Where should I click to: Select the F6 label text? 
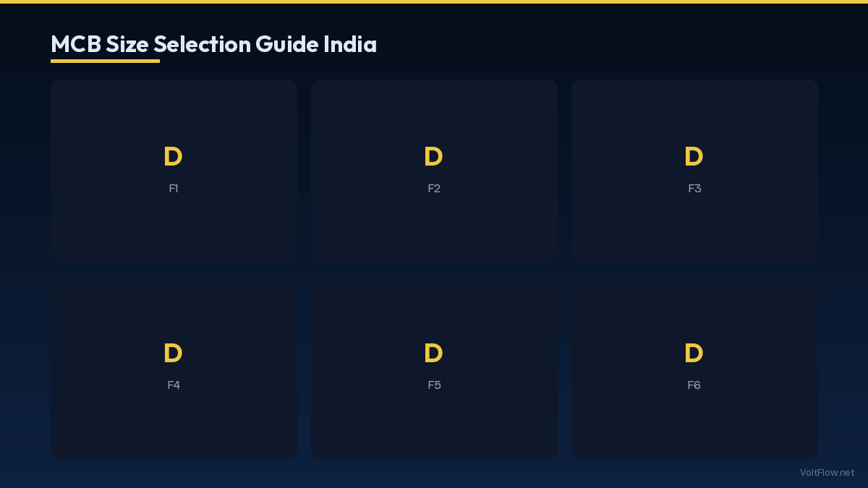coord(694,385)
